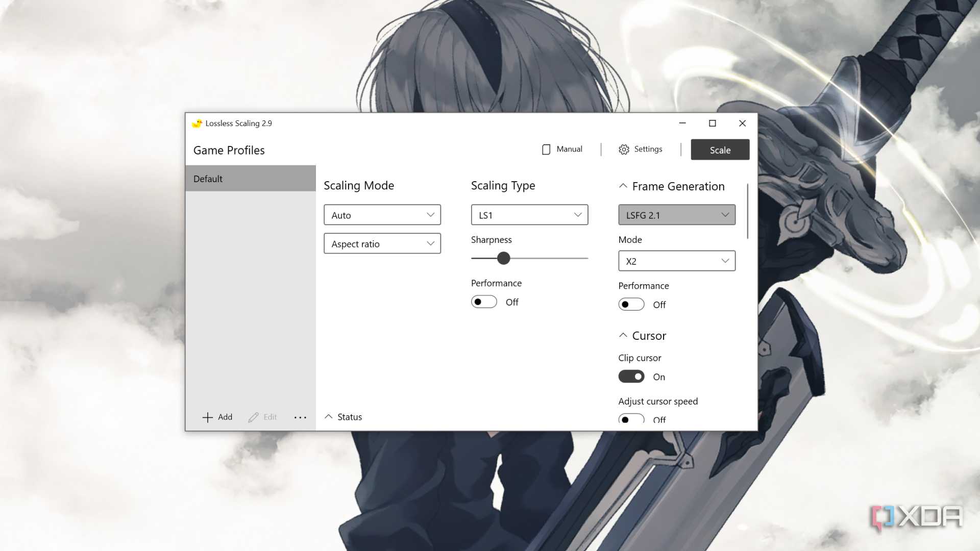Click the Scale button

[720, 149]
